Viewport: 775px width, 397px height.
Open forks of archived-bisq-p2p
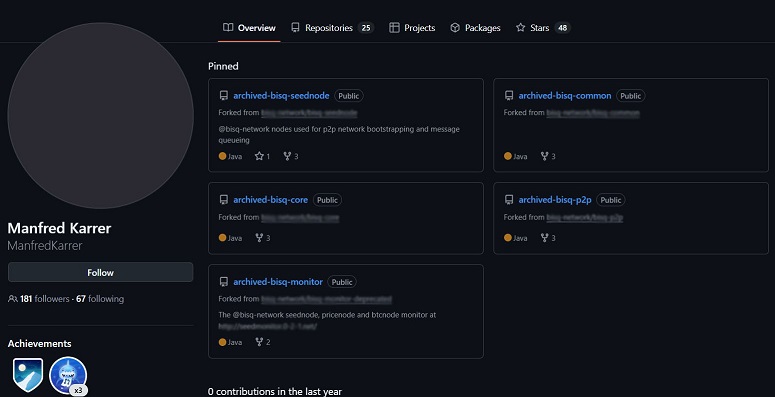[x=548, y=238]
